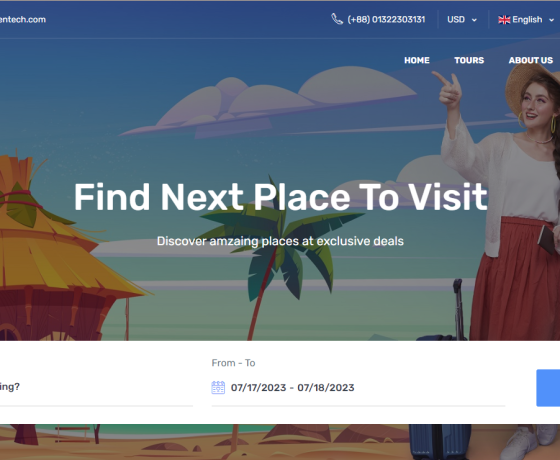Focus the destination field ending in "ing?"
This screenshot has width=560, height=460.
(x=96, y=387)
